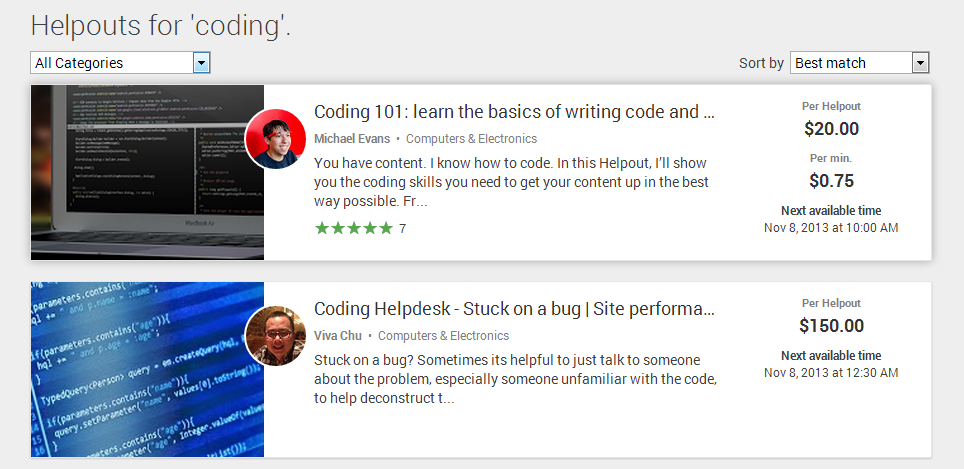Open the All Categories dropdown
The width and height of the screenshot is (964, 469).
point(110,63)
